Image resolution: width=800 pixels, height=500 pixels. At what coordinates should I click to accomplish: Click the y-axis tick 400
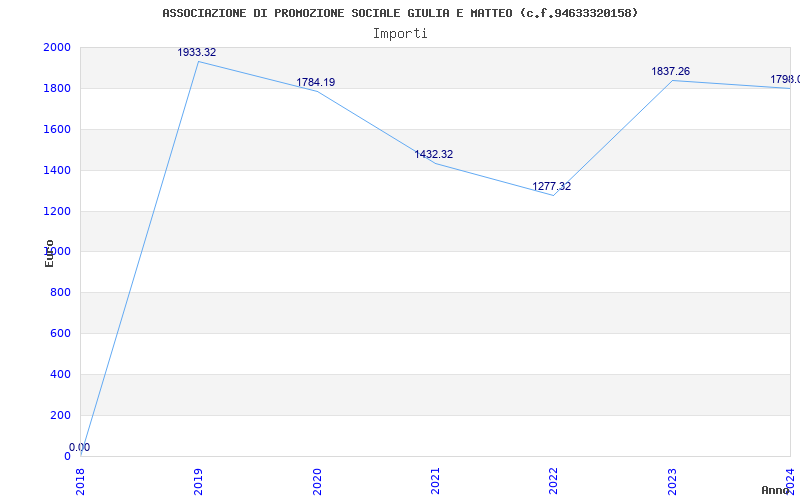click(x=60, y=374)
